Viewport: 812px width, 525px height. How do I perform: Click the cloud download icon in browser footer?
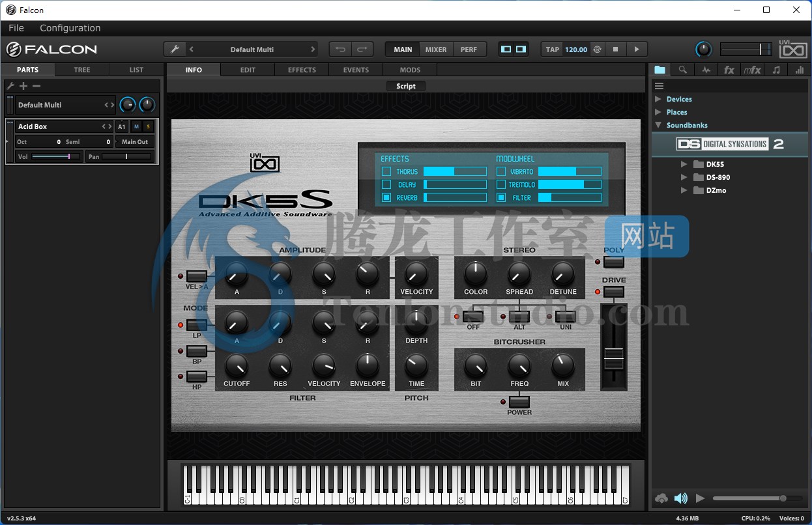click(661, 498)
